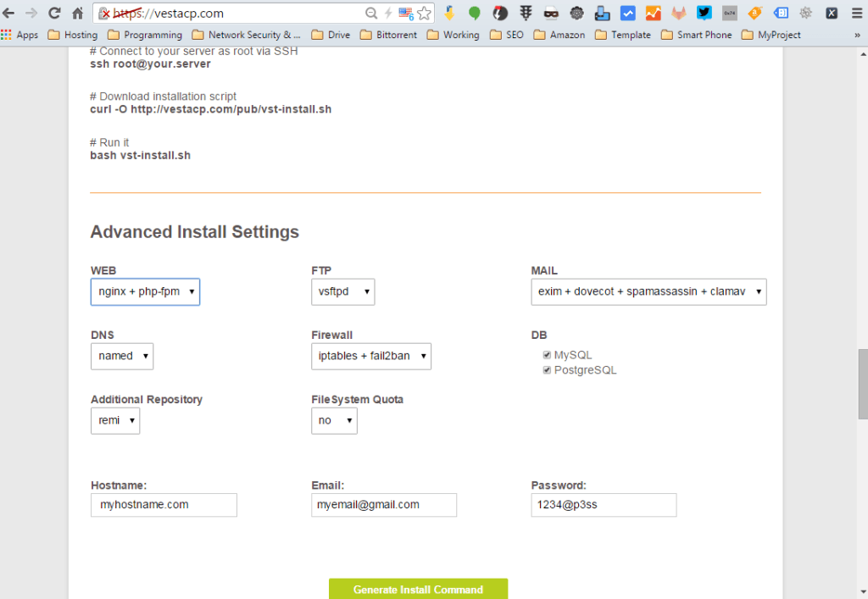Viewport: 868px width, 599px height.
Task: Open the Network Security bookmarks folder
Action: (x=247, y=35)
